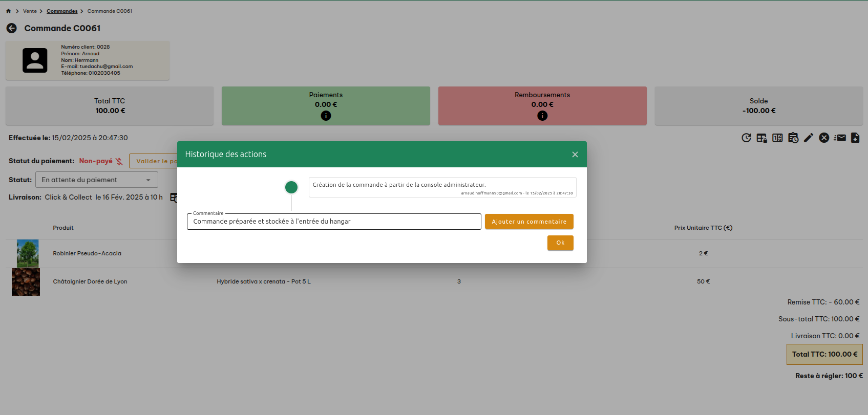Click the numbering pin icon in toolbar
The image size is (868, 415).
(x=777, y=138)
